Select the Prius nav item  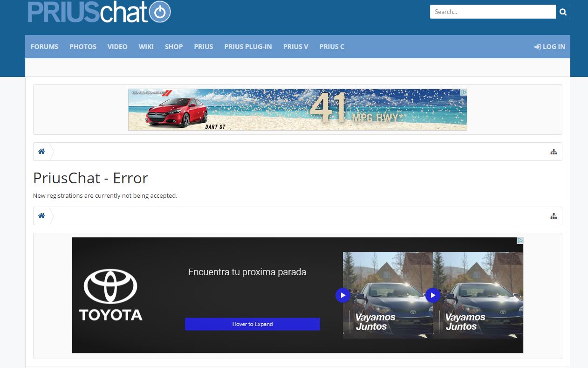click(204, 47)
